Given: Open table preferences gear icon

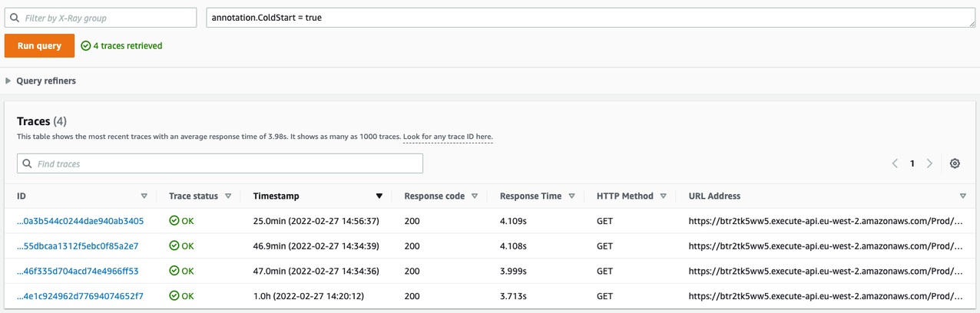Looking at the screenshot, I should [955, 163].
